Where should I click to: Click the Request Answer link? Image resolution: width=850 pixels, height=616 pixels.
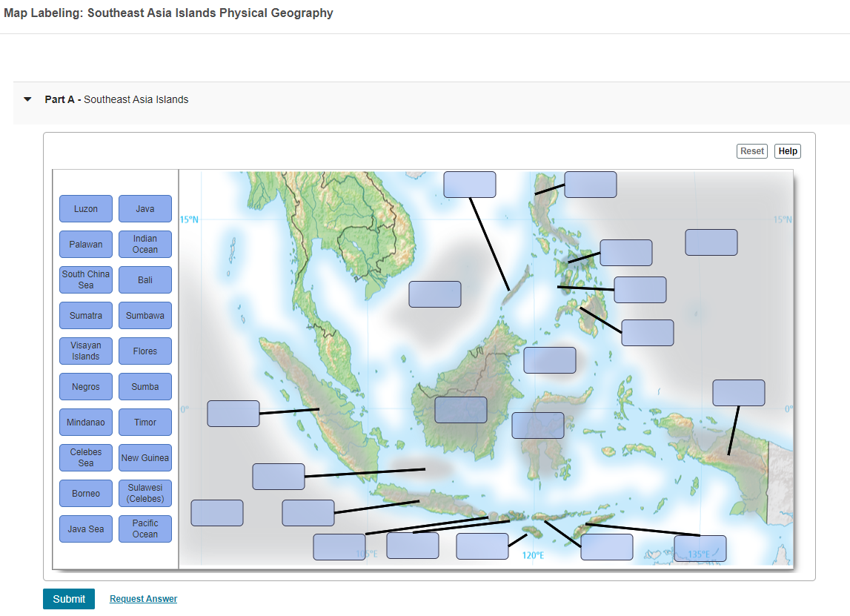point(143,598)
